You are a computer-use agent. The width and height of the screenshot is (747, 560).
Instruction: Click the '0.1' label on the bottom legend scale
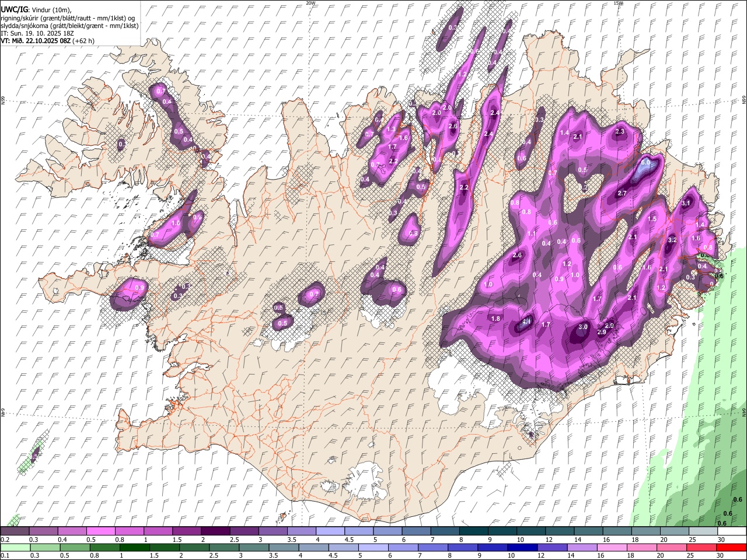click(x=4, y=556)
